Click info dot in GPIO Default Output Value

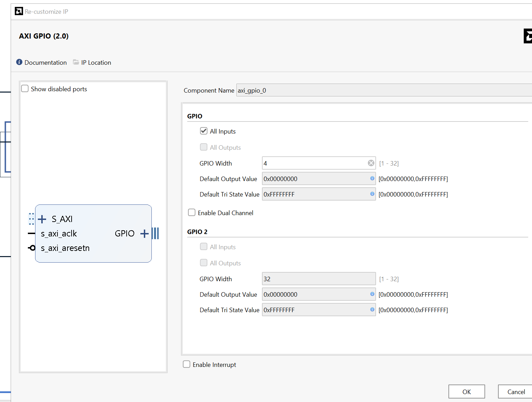tap(372, 179)
